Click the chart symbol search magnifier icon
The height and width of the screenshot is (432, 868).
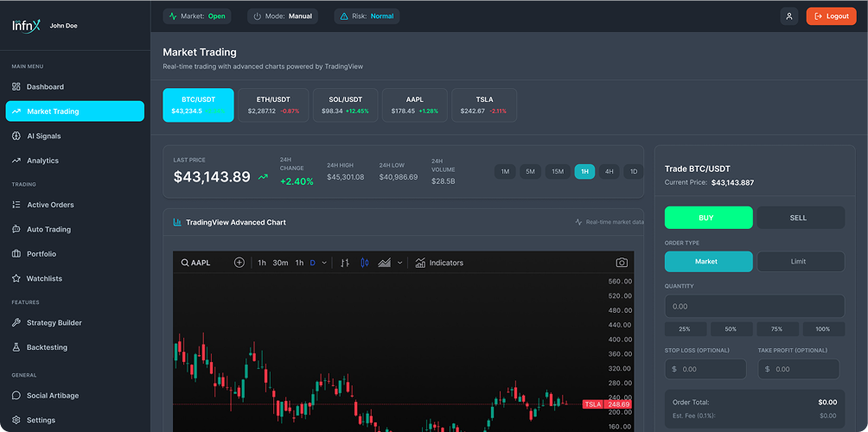185,263
